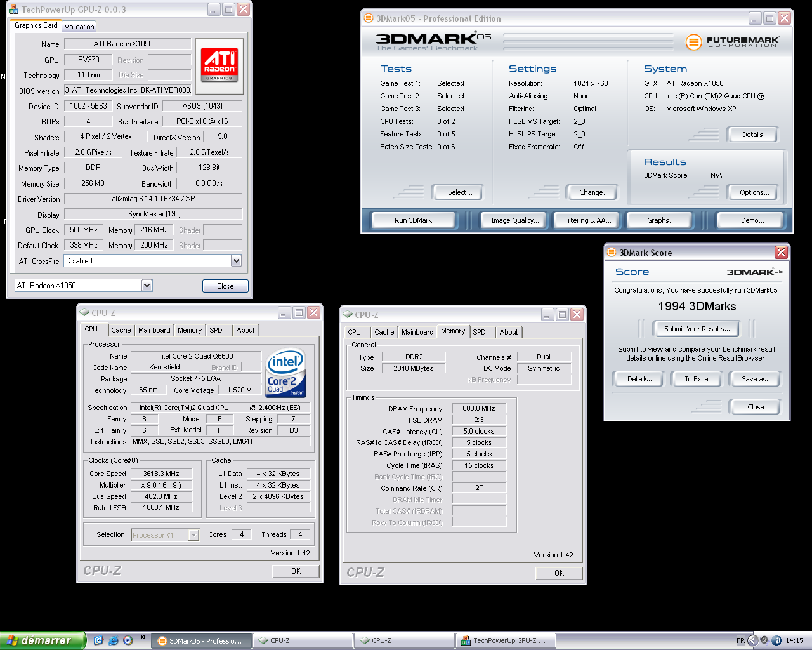Open the démarrer start menu
The height and width of the screenshot is (650, 812).
point(43,640)
